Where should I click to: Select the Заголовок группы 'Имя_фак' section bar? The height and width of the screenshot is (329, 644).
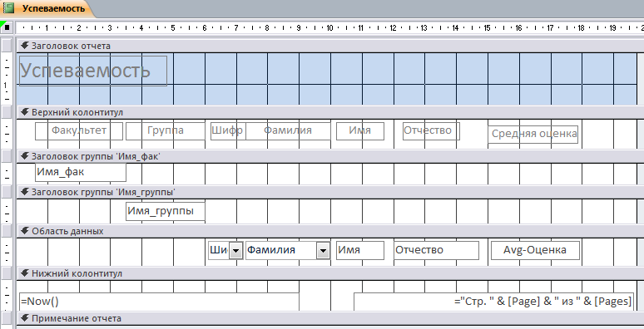coord(330,156)
